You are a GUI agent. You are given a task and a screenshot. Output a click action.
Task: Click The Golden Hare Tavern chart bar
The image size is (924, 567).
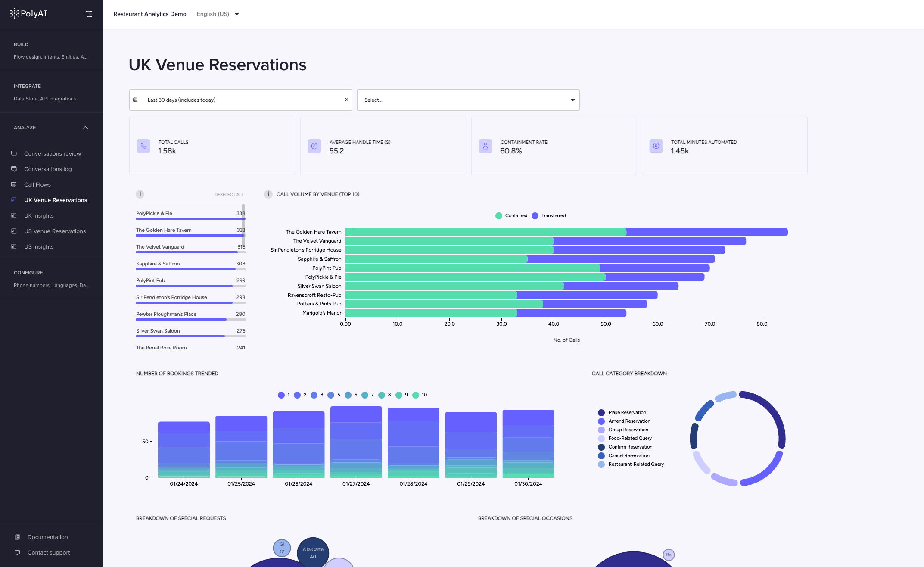pyautogui.click(x=566, y=232)
